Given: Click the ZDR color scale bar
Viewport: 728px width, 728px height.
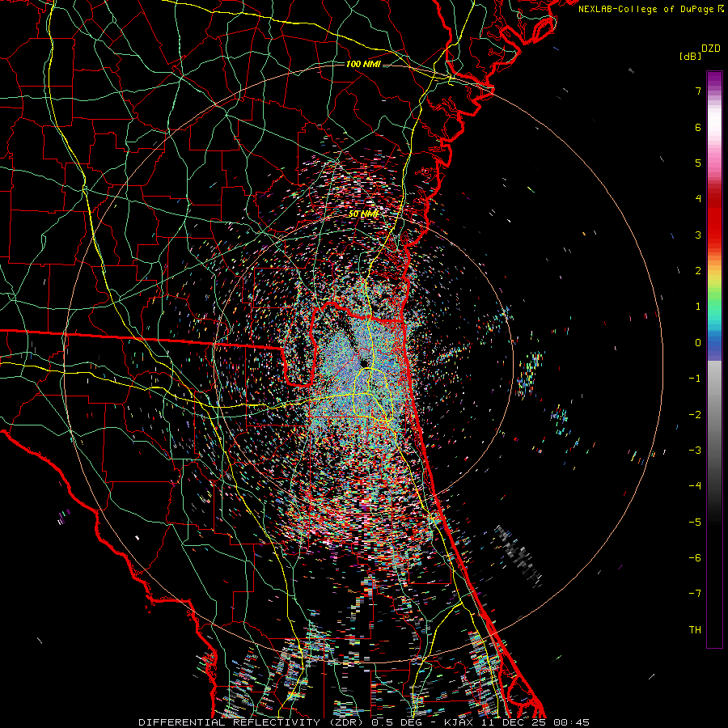Looking at the screenshot, I should pyautogui.click(x=714, y=359).
